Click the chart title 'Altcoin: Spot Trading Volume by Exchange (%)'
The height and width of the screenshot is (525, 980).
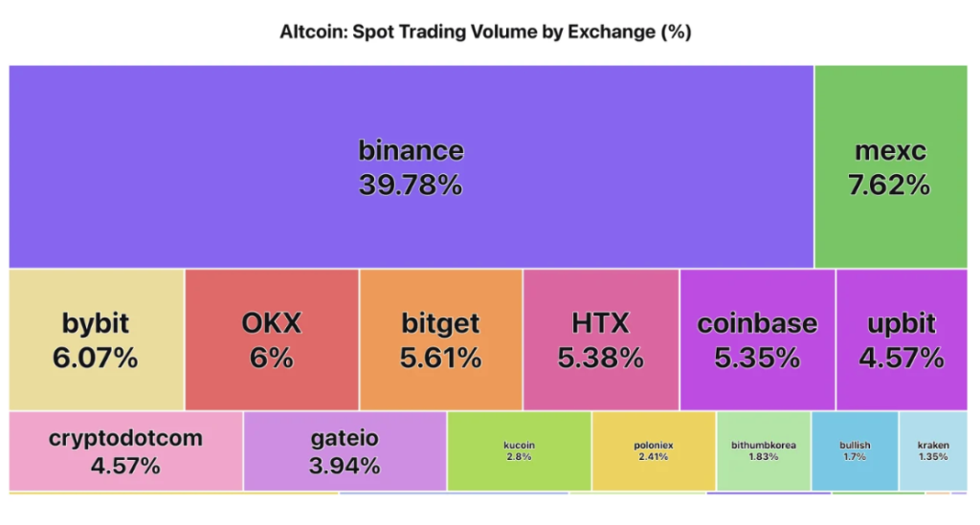click(x=485, y=32)
